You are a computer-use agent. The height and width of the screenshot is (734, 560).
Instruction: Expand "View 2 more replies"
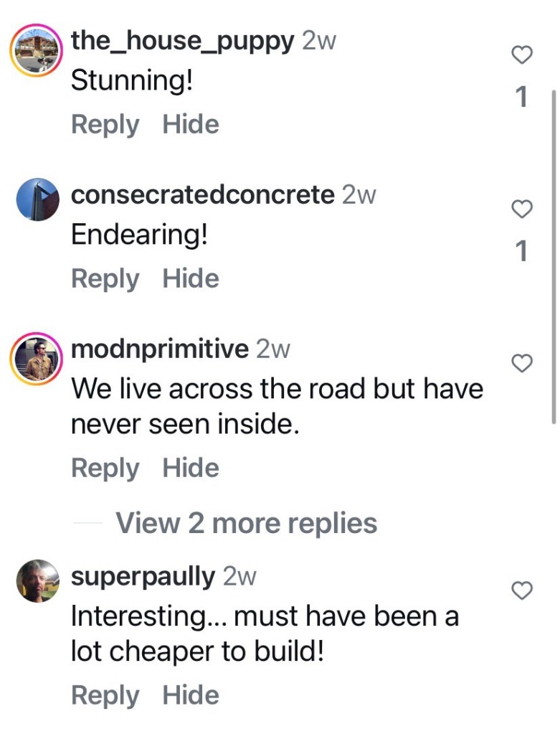tap(246, 523)
